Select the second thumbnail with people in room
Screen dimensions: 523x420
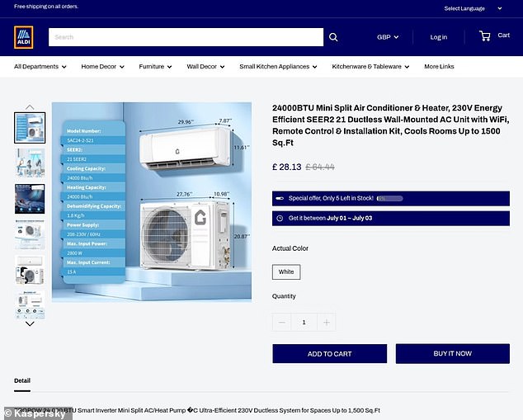[30, 163]
